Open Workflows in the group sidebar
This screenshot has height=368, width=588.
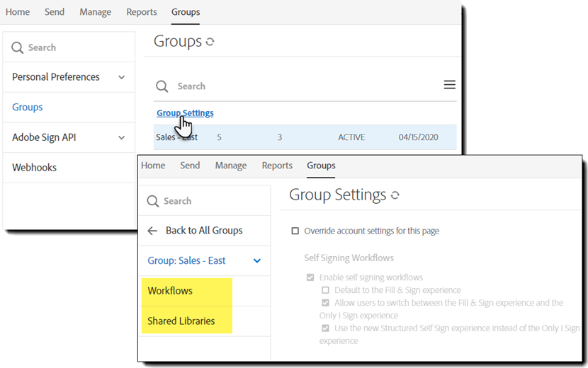[170, 291]
